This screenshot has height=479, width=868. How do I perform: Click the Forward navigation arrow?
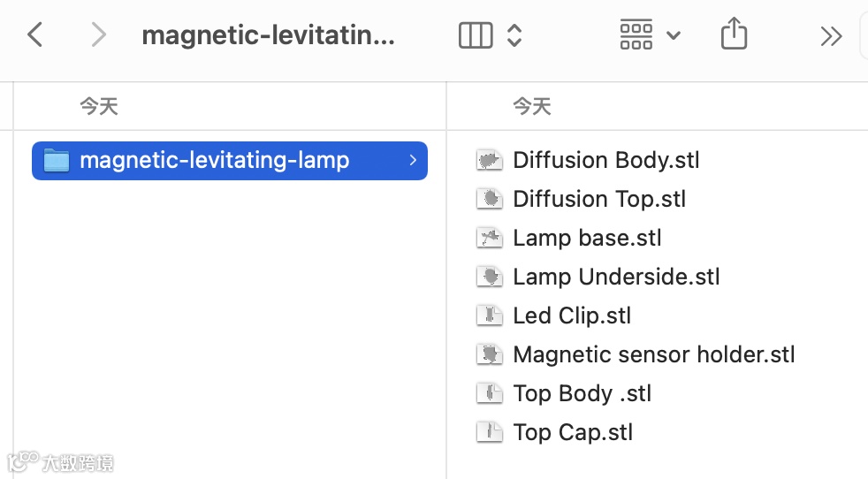point(98,35)
